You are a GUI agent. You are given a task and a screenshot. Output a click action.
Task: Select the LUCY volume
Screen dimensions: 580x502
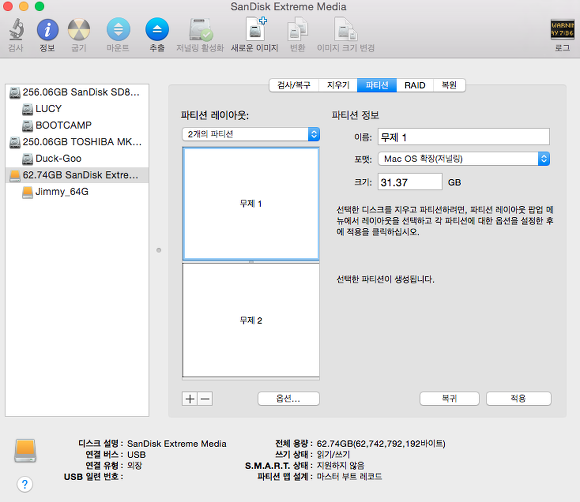(77, 109)
